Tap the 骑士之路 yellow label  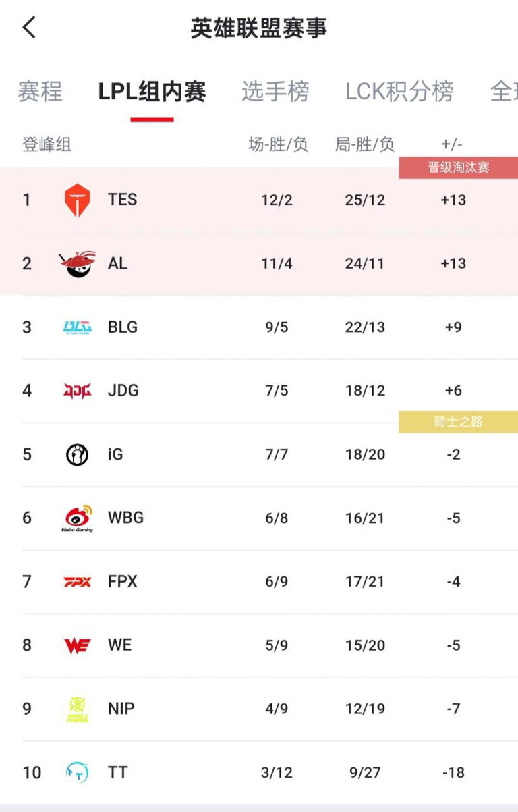coord(459,423)
